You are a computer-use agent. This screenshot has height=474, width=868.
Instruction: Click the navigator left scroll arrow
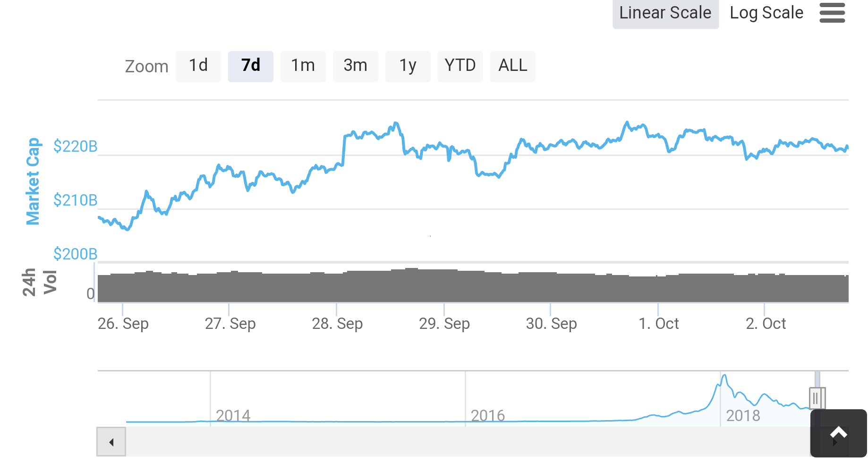111,442
